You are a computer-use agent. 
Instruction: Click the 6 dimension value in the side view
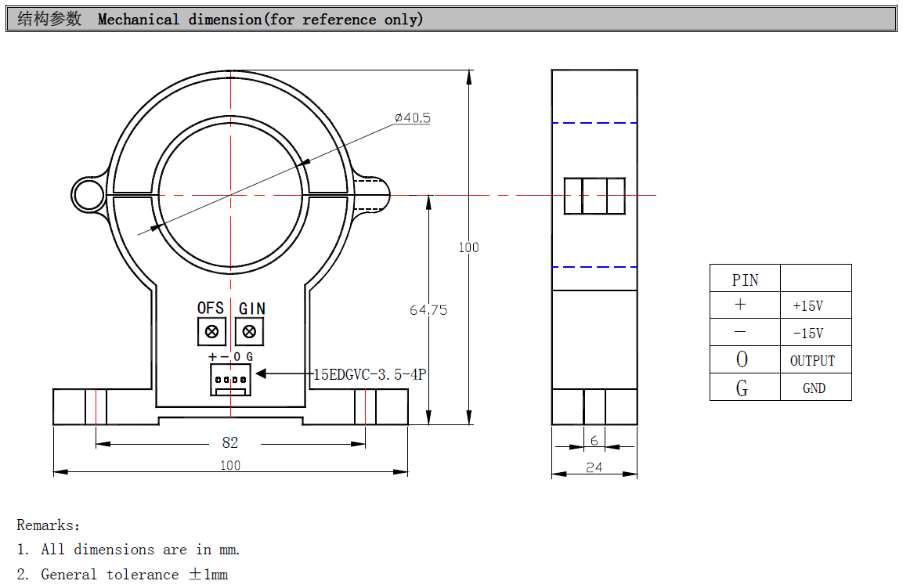(594, 442)
